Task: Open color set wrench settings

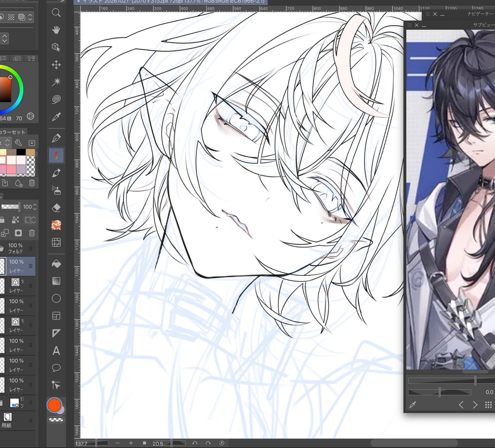Action: (x=18, y=143)
